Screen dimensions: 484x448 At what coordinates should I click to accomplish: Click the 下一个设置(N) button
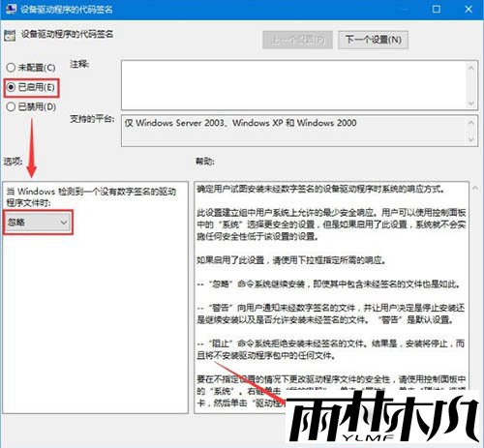click(373, 40)
